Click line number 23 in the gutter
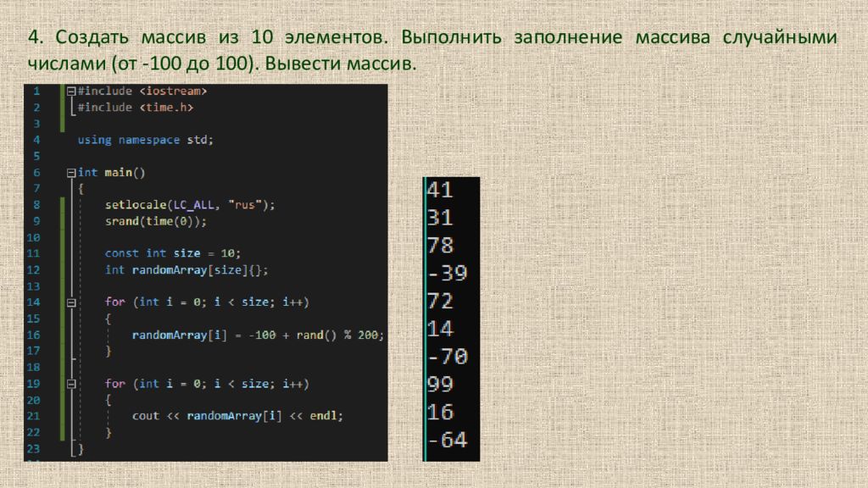 point(34,448)
